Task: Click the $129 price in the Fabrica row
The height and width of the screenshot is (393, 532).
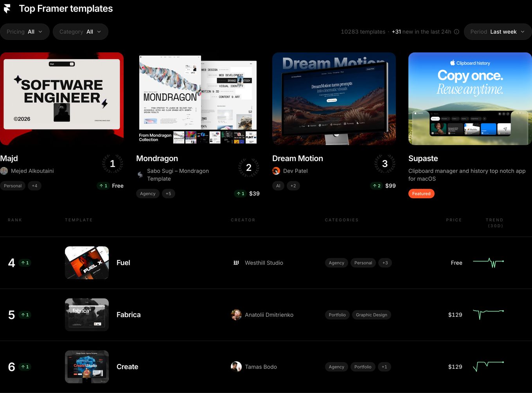Action: (455, 315)
